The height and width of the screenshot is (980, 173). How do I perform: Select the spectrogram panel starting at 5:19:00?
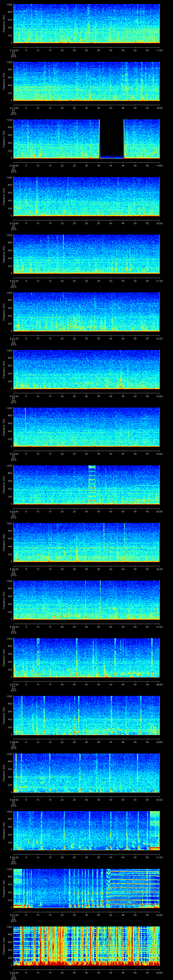[87, 196]
